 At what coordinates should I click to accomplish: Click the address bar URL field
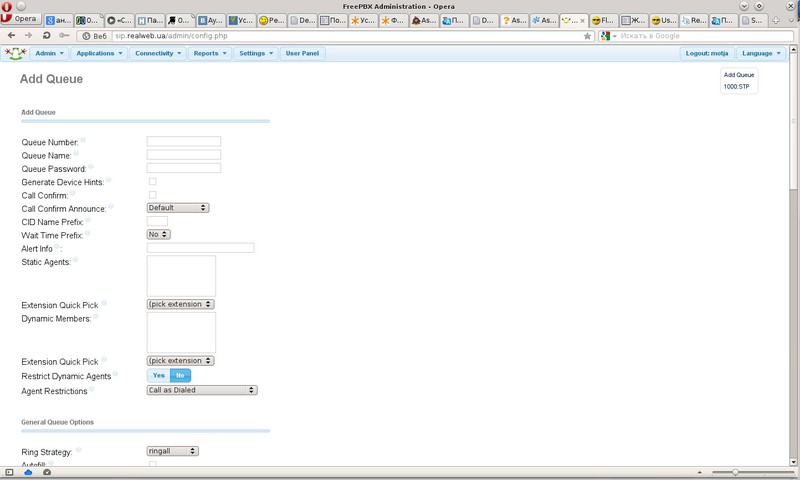point(347,36)
